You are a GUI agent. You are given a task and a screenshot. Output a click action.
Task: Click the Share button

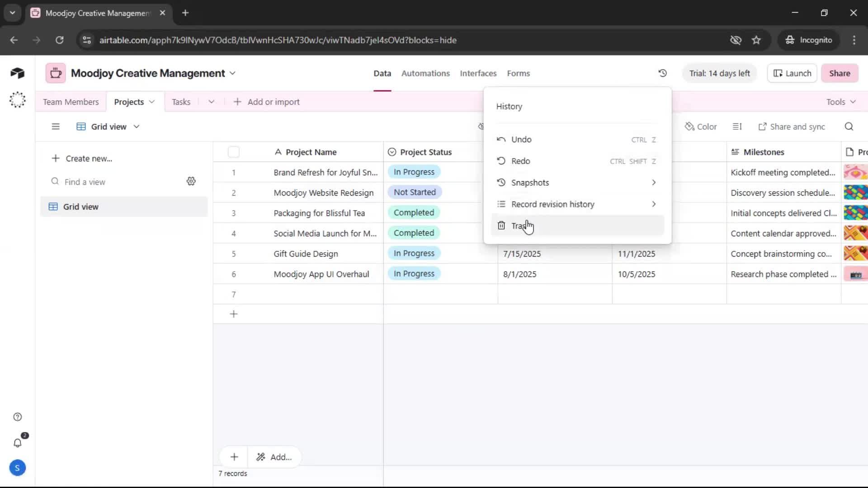coord(840,73)
